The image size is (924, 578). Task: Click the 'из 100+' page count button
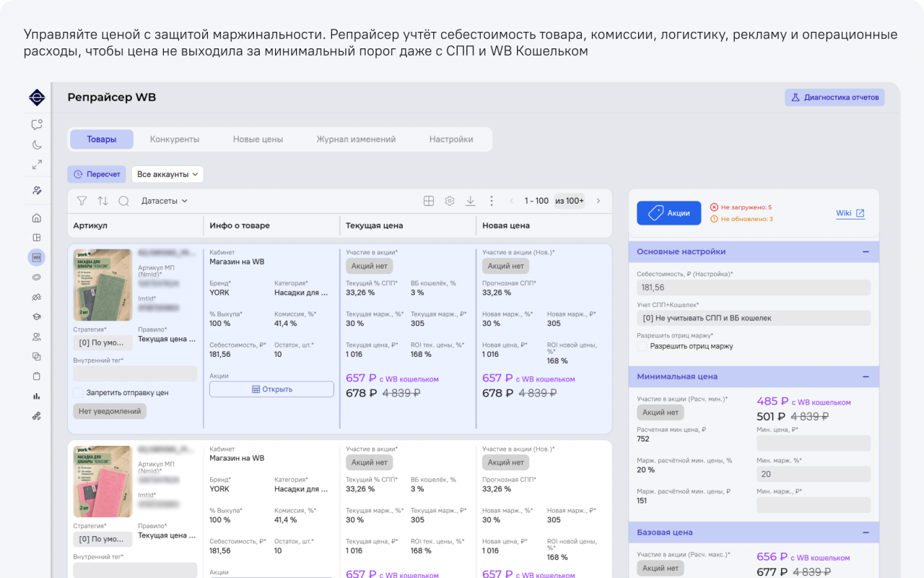[570, 201]
